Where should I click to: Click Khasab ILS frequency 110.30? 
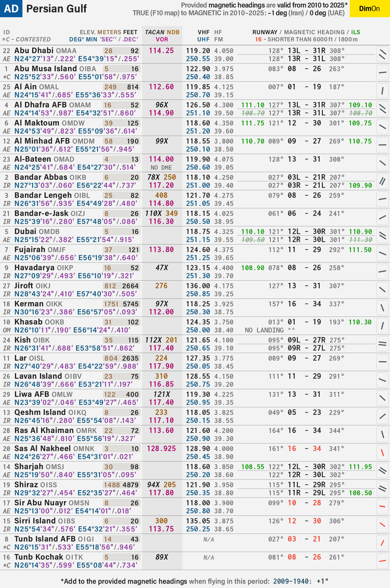click(360, 322)
